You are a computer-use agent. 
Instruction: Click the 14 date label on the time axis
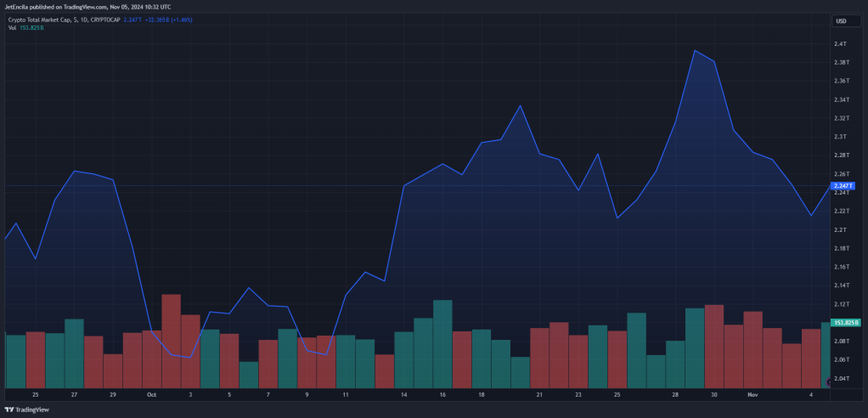(x=404, y=395)
